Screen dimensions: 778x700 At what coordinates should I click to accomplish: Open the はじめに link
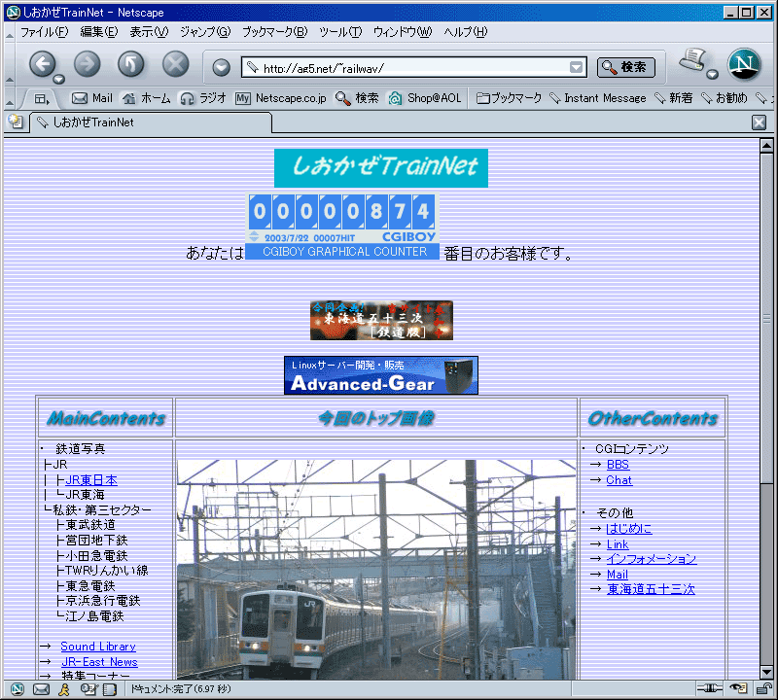(629, 528)
